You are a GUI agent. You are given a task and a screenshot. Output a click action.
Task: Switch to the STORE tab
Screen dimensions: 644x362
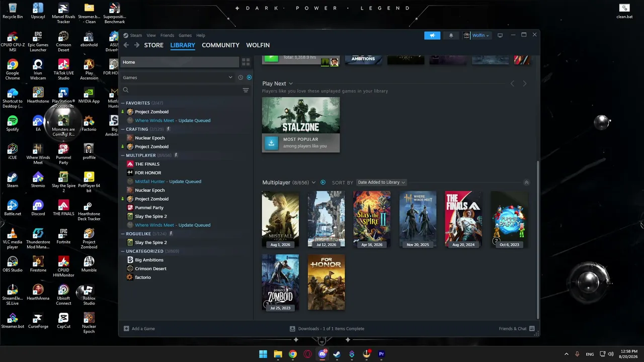point(154,45)
